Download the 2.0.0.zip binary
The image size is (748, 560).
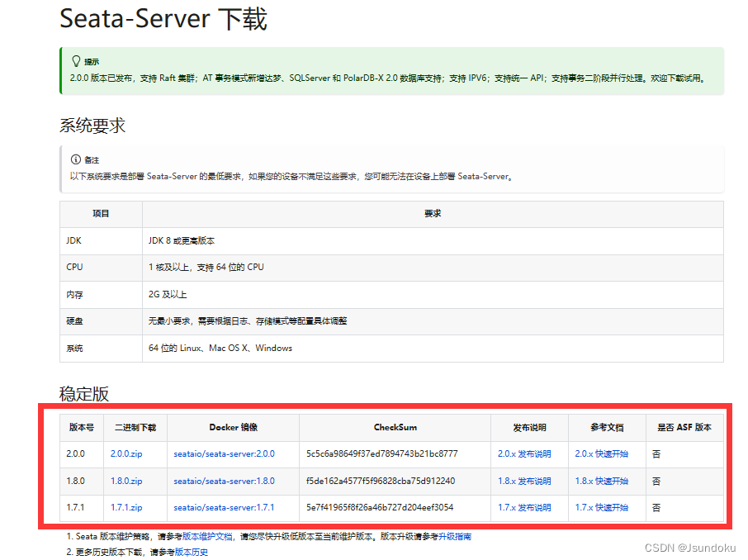point(126,454)
